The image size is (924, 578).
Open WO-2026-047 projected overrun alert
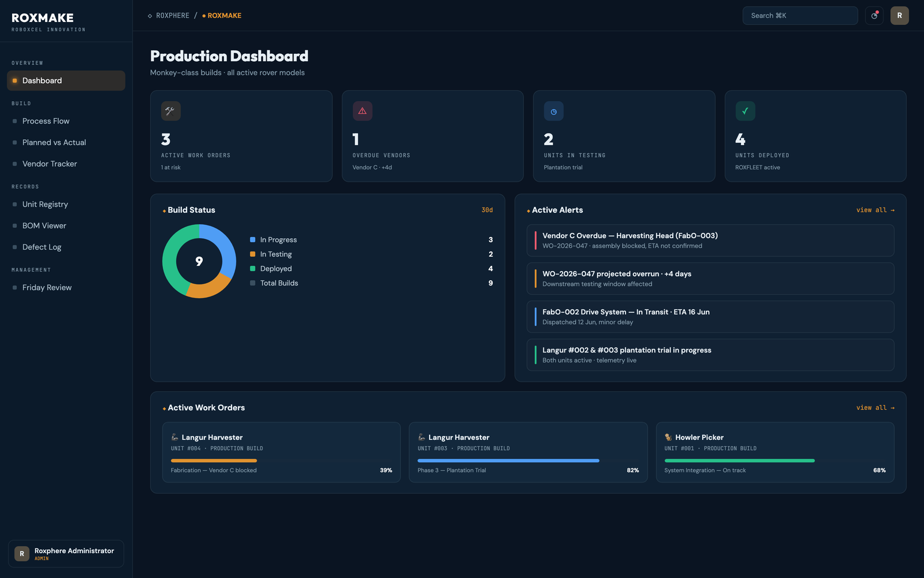tap(710, 279)
